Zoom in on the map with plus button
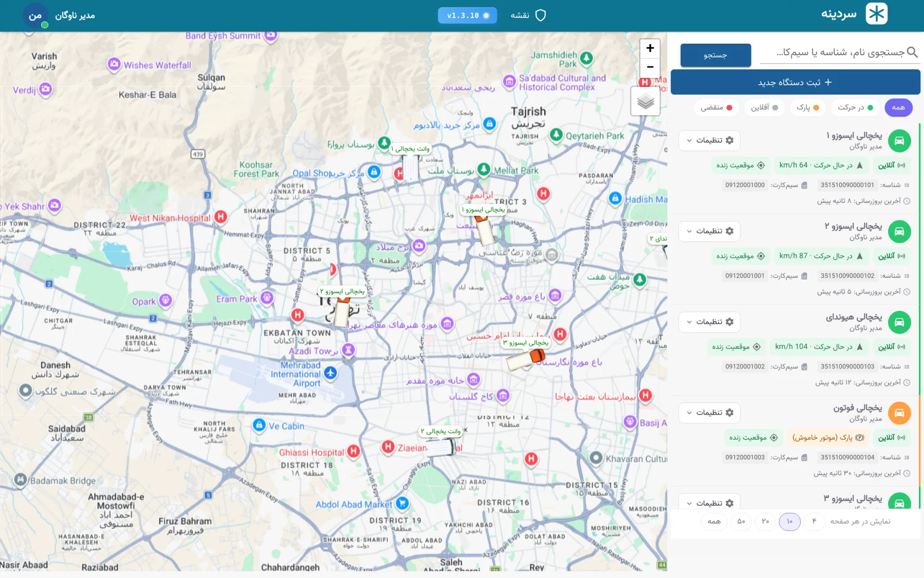 coord(650,48)
